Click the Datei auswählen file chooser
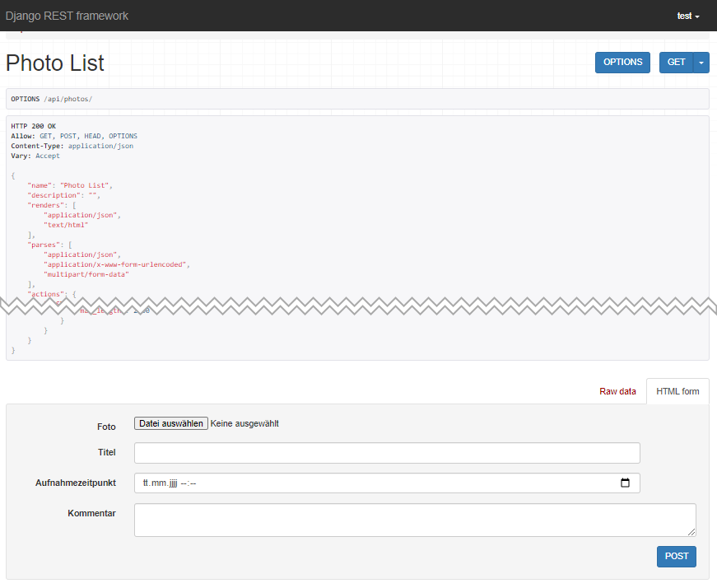This screenshot has width=717, height=588. tap(171, 424)
